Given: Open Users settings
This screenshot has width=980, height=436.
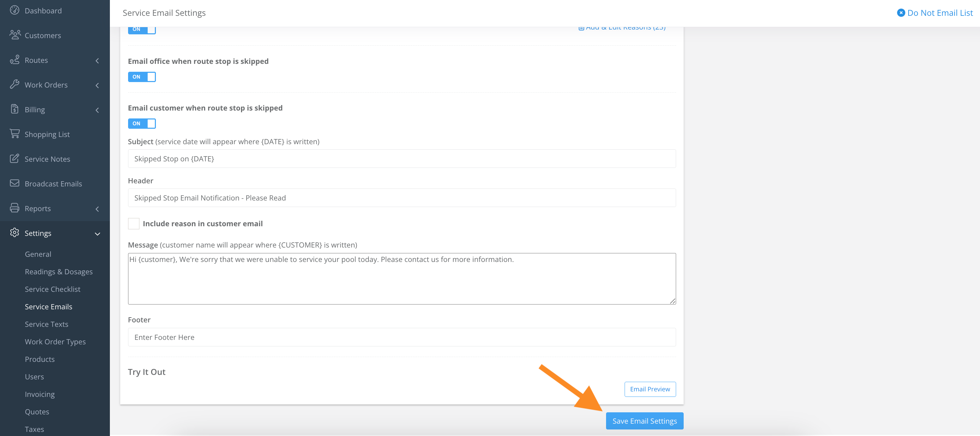Looking at the screenshot, I should [x=35, y=377].
